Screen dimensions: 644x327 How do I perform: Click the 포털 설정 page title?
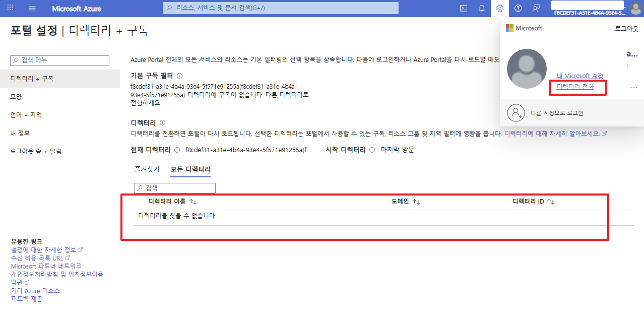pyautogui.click(x=34, y=31)
